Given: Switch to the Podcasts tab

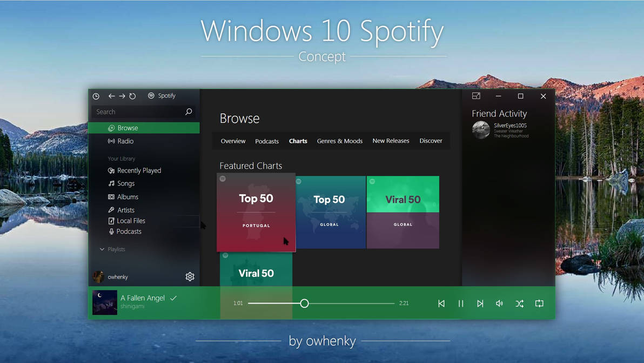Looking at the screenshot, I should click(267, 141).
